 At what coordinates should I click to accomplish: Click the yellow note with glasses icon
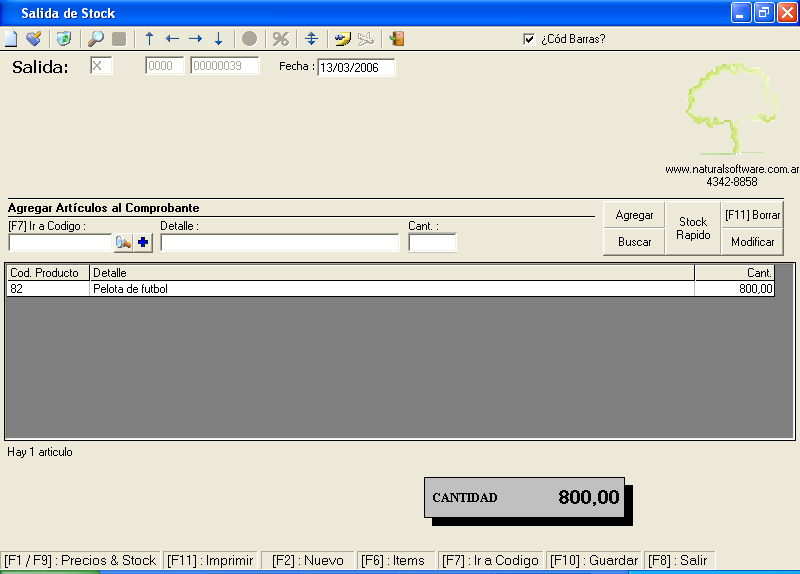tap(342, 39)
